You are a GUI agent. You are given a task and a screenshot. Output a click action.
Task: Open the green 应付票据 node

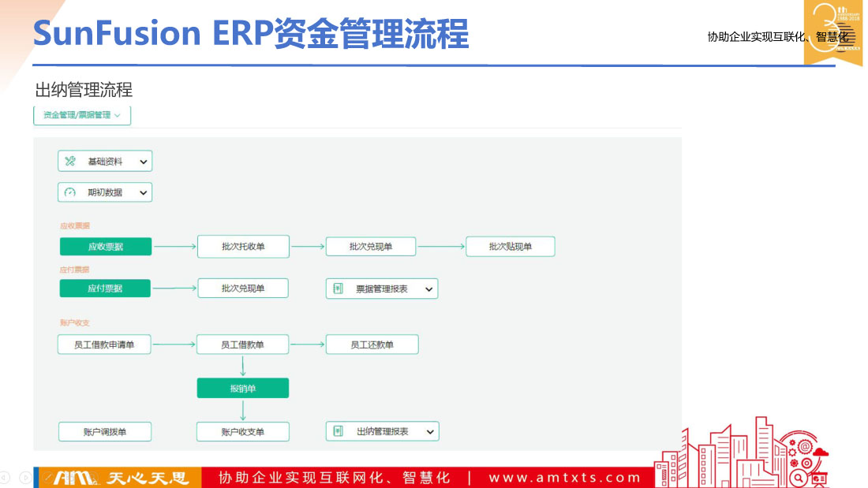pyautogui.click(x=105, y=289)
